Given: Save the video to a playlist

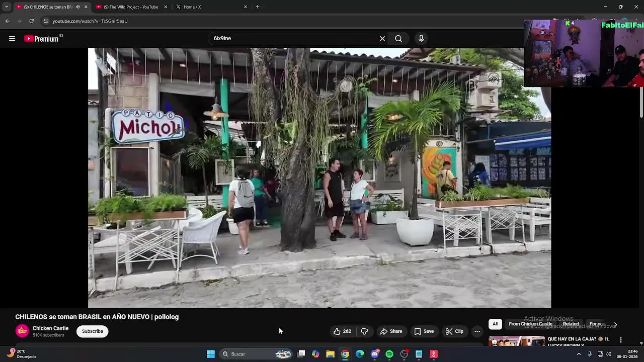Looking at the screenshot, I should click(x=424, y=331).
